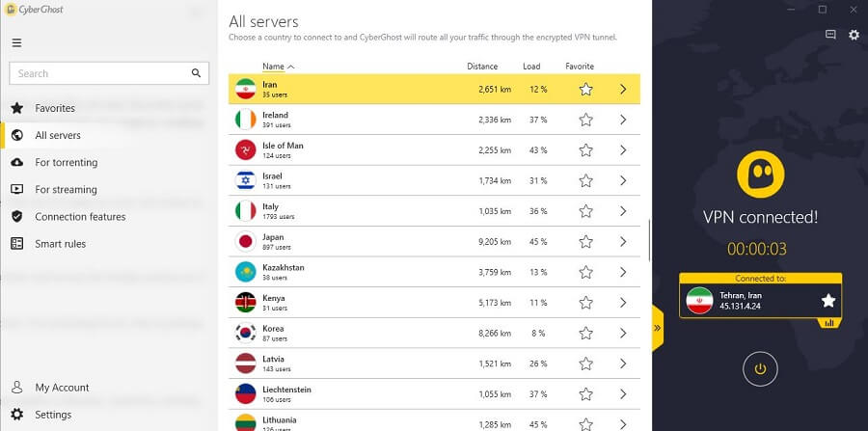
Task: Click the server list scrollbar
Action: point(649,241)
